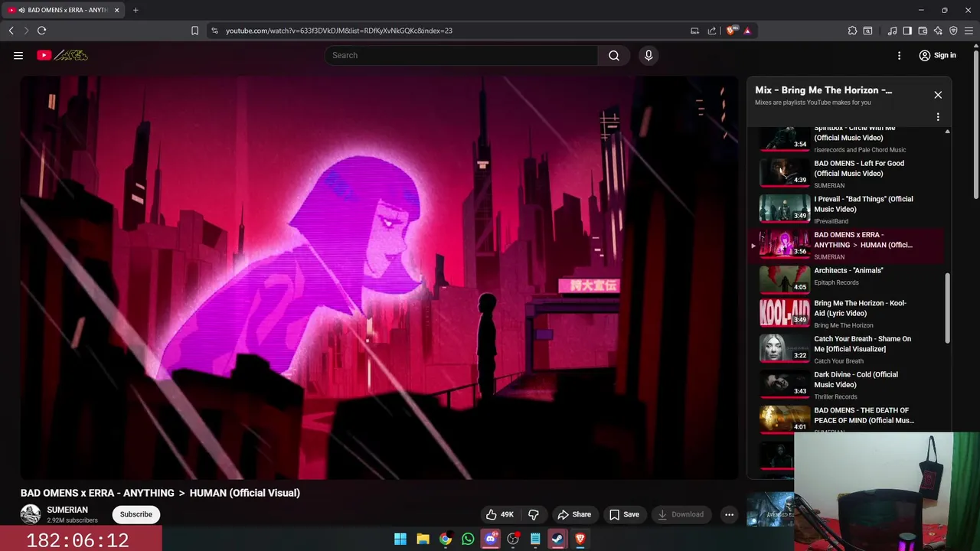Open WhatsApp from the taskbar
The width and height of the screenshot is (980, 551).
(x=468, y=539)
